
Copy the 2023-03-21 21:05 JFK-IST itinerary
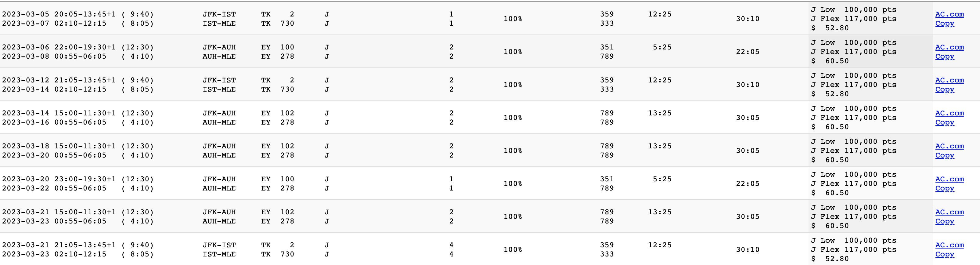(x=945, y=254)
